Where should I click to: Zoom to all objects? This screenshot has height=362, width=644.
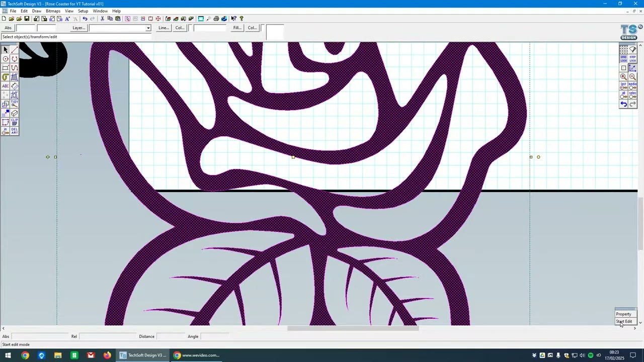point(623,95)
